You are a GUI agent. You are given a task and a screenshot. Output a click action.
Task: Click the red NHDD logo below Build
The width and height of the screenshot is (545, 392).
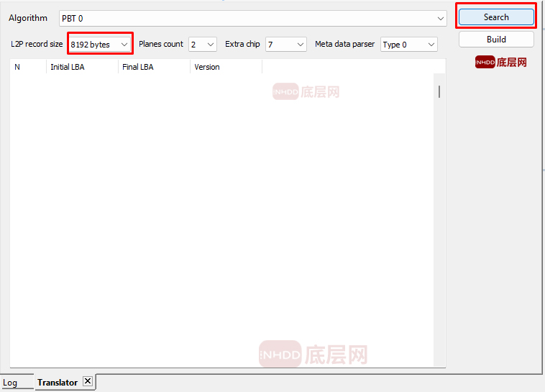(x=501, y=63)
